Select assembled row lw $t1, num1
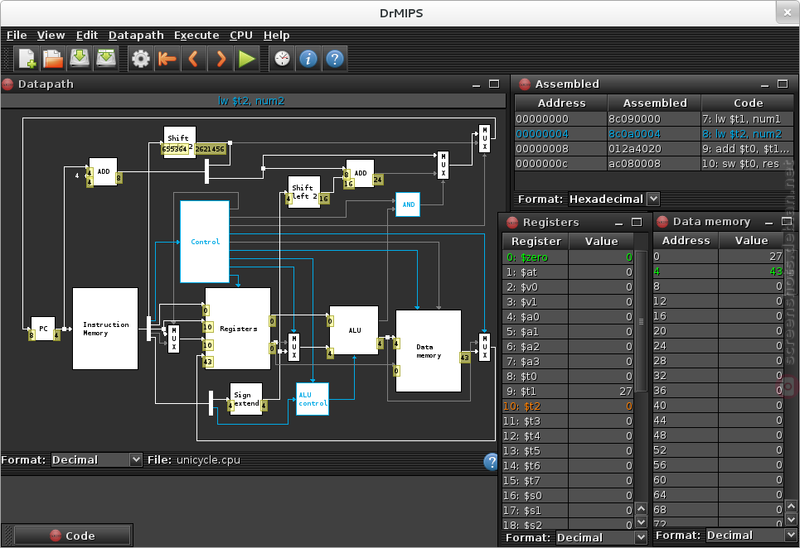 pos(654,119)
